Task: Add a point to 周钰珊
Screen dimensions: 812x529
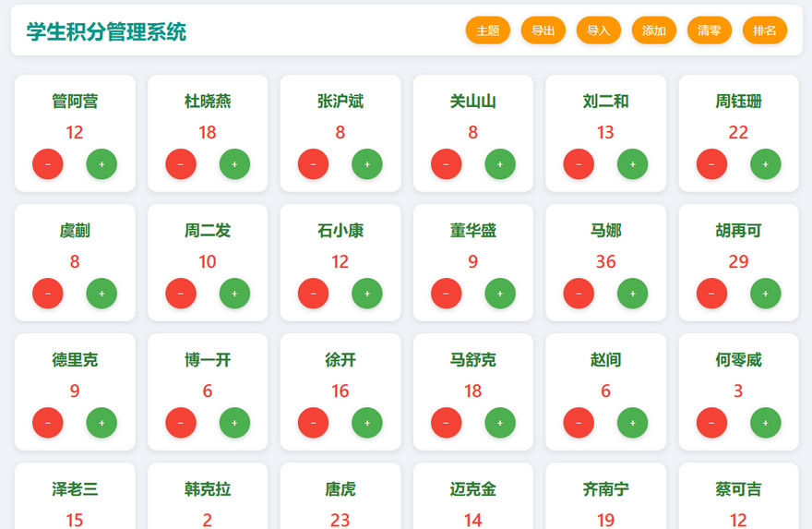Action: tap(765, 164)
